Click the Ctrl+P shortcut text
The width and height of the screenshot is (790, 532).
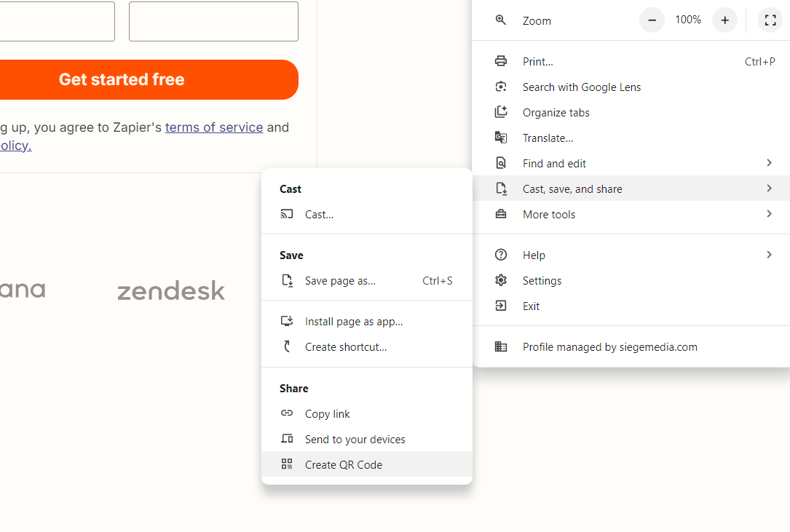pos(759,61)
